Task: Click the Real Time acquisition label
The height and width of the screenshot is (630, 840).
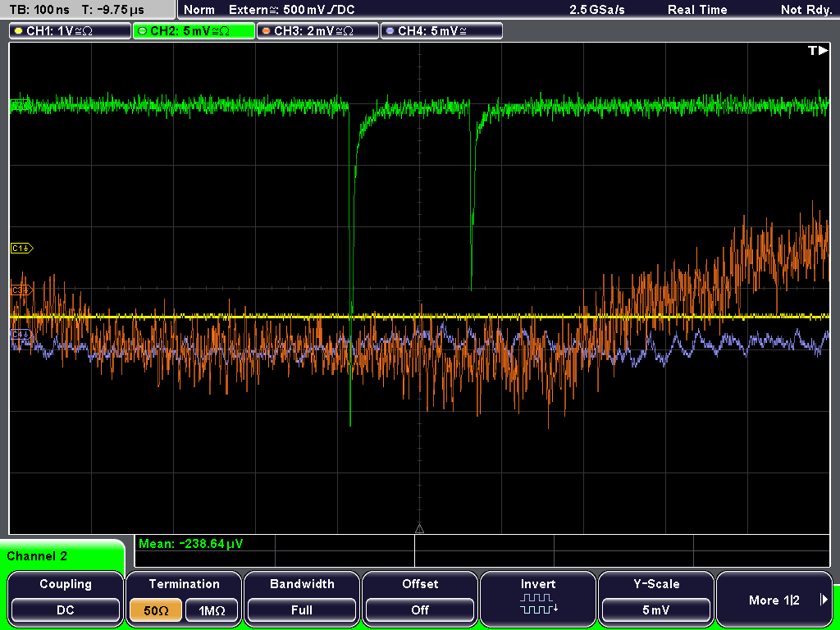Action: point(697,10)
